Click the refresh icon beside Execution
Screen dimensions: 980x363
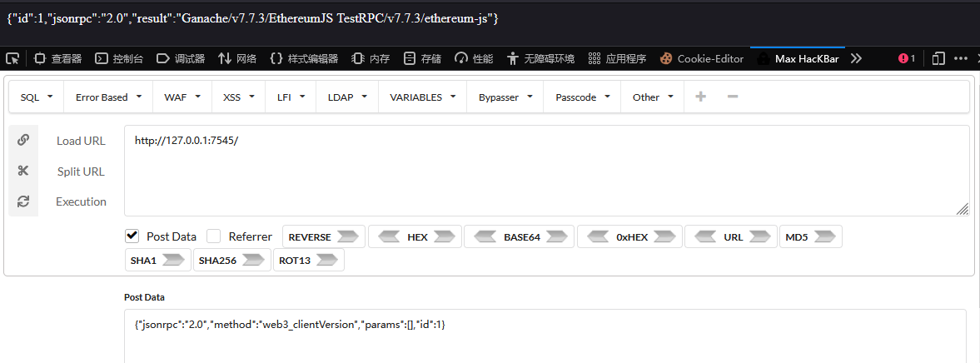(x=23, y=201)
